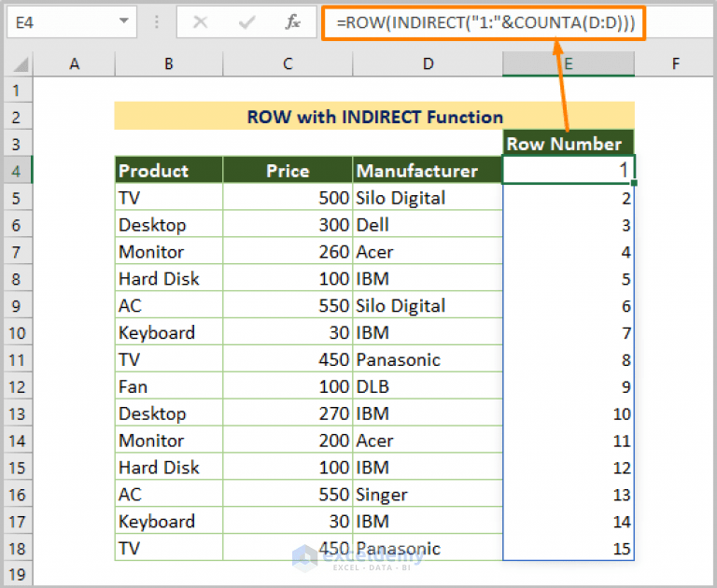Viewport: 717px width, 588px height.
Task: Click the Cancel (X) formula bar icon
Action: (201, 21)
